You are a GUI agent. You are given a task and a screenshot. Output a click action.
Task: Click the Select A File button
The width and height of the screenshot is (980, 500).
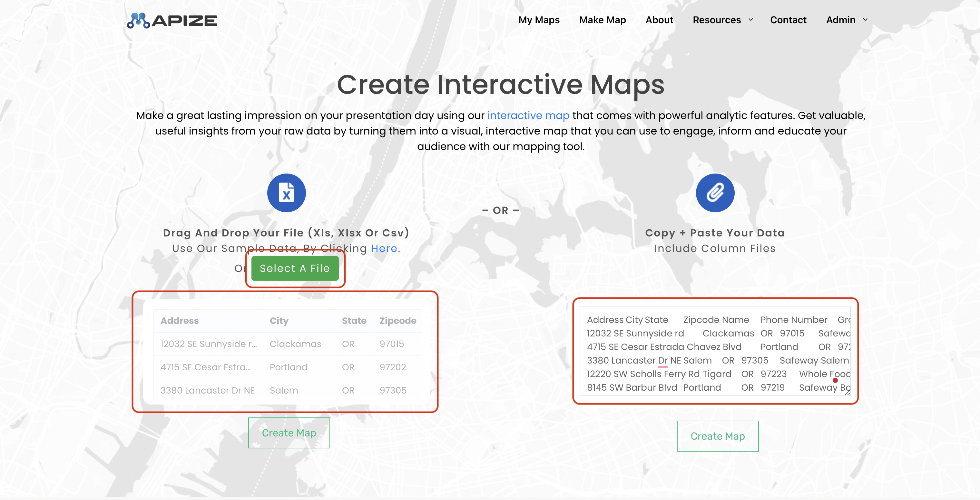pyautogui.click(x=296, y=268)
